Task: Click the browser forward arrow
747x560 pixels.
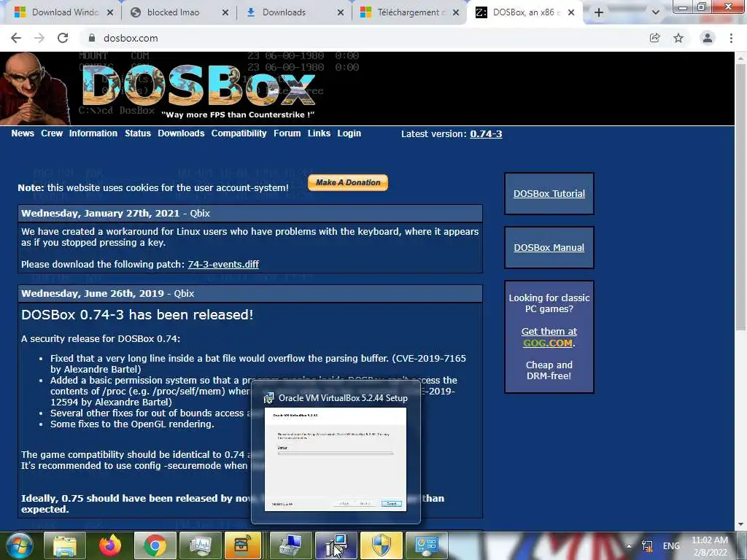Action: coord(39,38)
